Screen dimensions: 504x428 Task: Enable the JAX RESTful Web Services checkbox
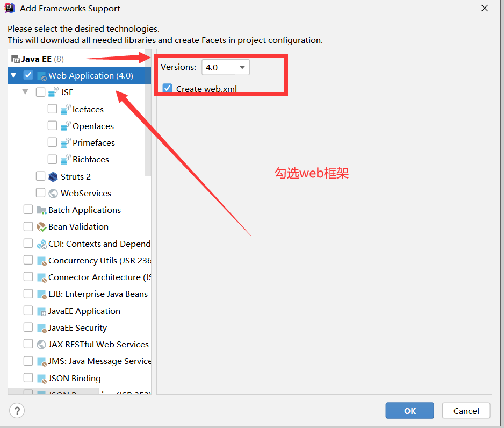[28, 344]
